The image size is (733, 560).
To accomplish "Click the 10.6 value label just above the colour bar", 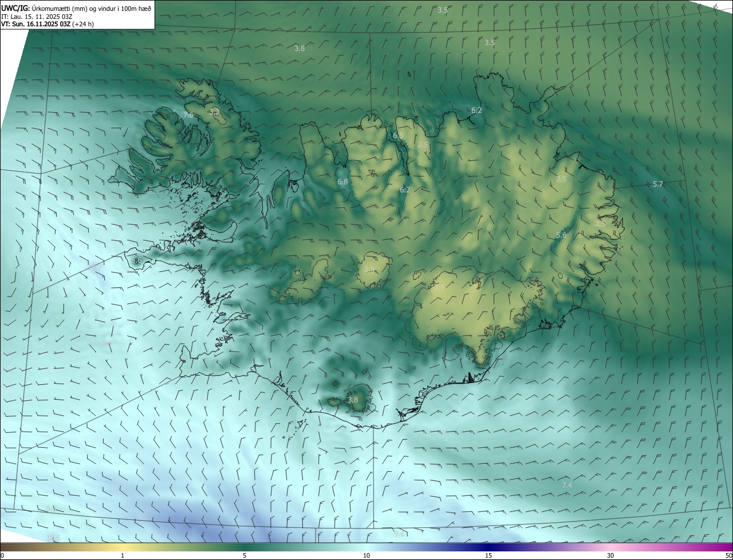I will coord(53,537).
